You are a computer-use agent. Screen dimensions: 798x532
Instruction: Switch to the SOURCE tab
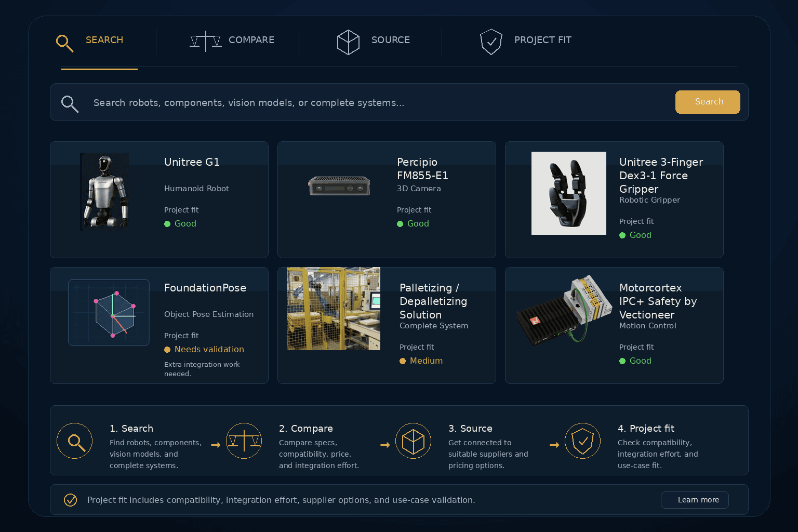[391, 40]
